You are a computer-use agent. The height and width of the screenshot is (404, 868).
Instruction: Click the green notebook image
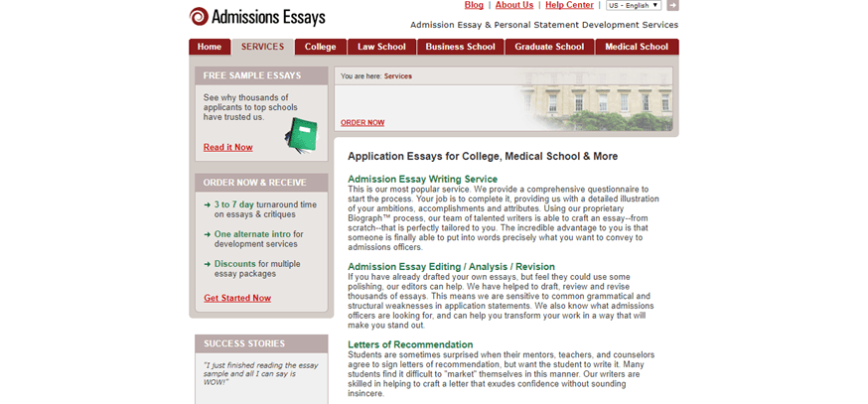click(x=301, y=134)
